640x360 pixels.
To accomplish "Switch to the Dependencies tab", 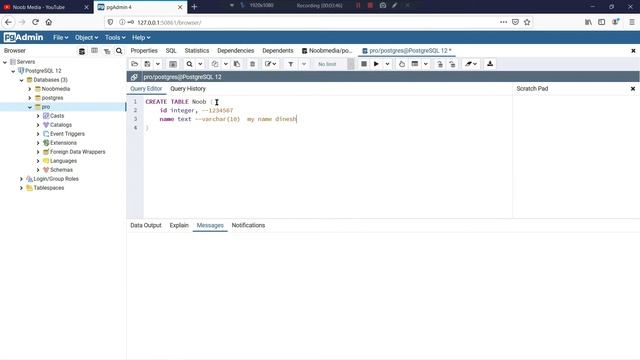I will pyautogui.click(x=236, y=51).
